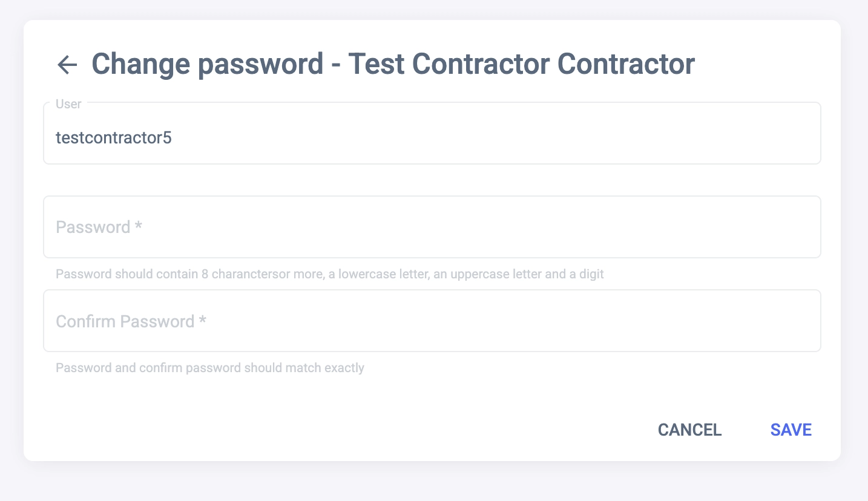Click the right end of Confirm Password field
Screen dimensions: 868x501
pos(799,321)
